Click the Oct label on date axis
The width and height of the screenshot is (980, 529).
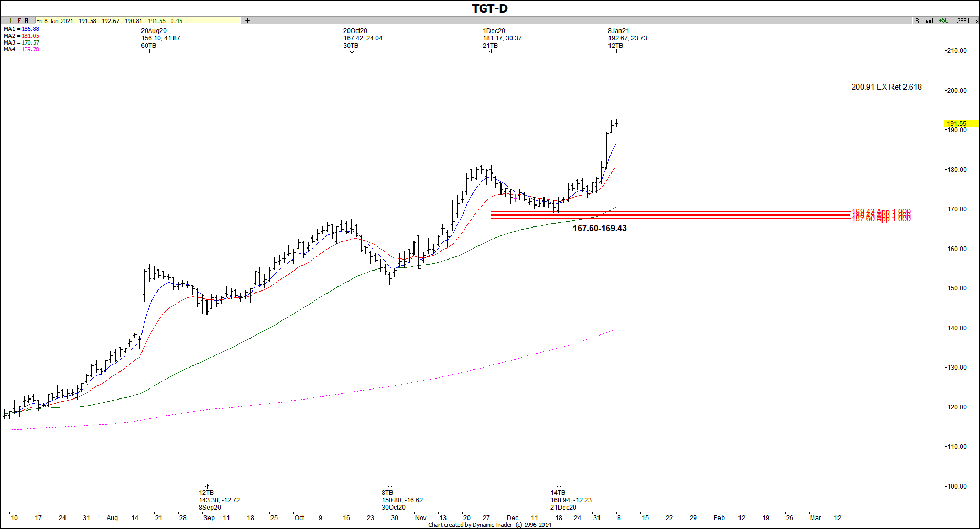[299, 518]
